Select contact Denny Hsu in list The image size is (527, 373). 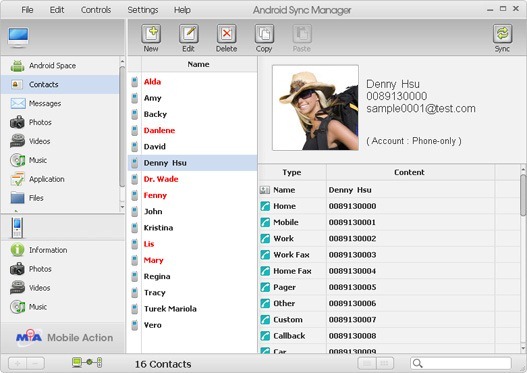192,163
